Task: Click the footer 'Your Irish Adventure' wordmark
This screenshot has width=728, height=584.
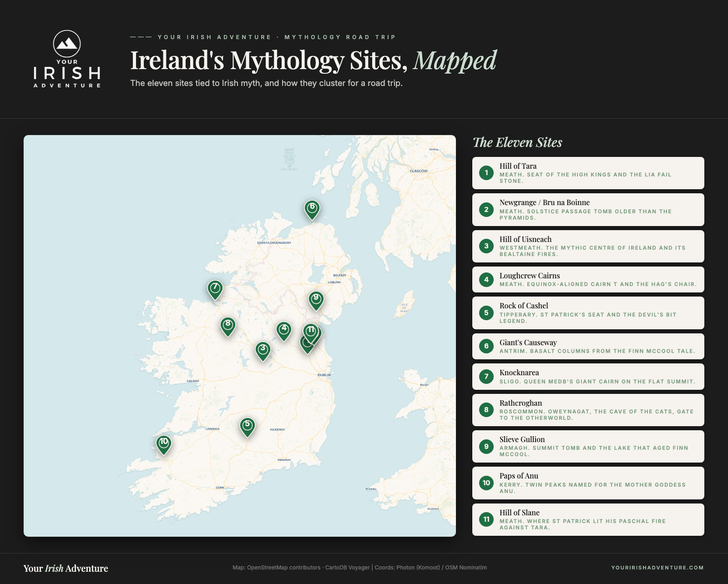Action: 66,568
